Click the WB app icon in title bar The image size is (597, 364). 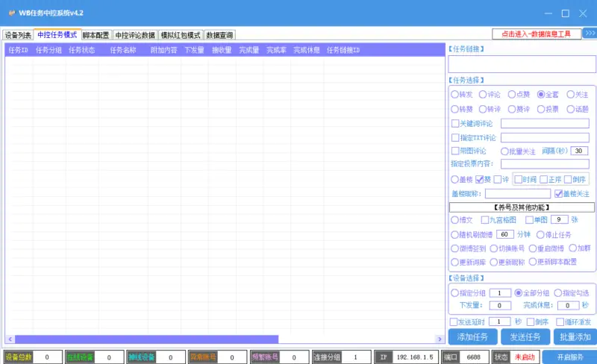[x=11, y=13]
